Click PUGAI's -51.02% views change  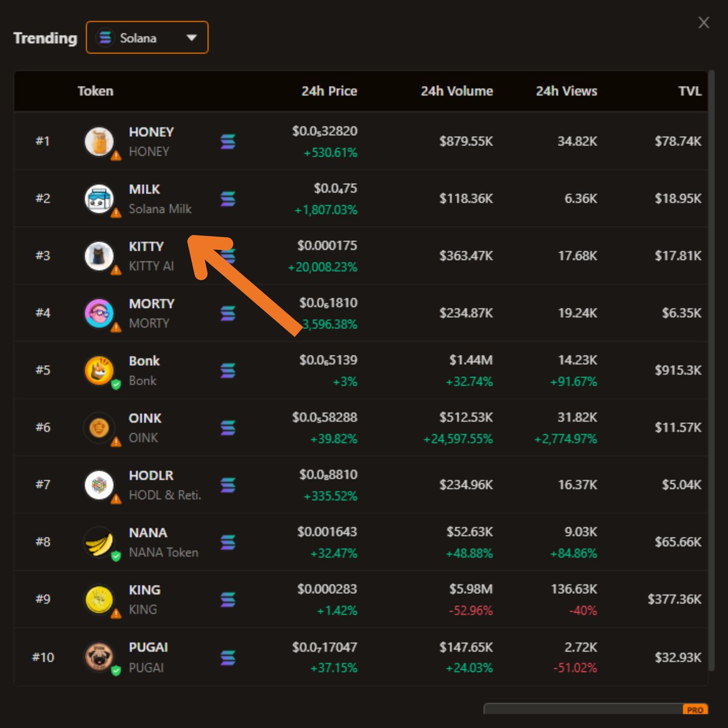click(575, 668)
